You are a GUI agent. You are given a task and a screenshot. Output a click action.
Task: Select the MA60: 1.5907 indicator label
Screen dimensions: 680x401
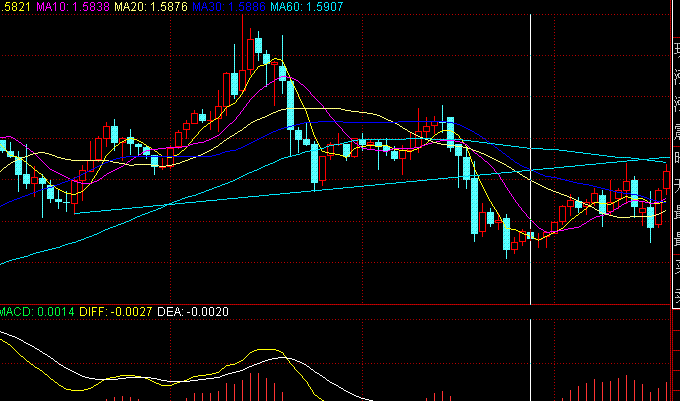tap(307, 7)
